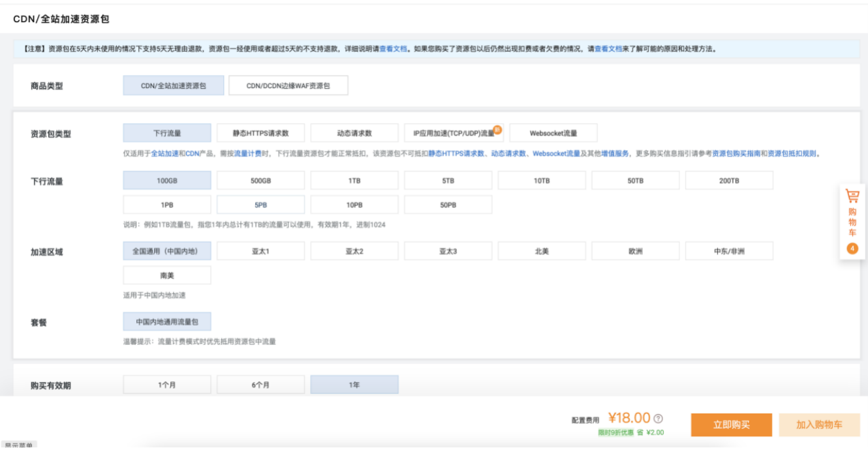868x450 pixels.
Task: Click the cart item count badge
Action: tap(853, 249)
